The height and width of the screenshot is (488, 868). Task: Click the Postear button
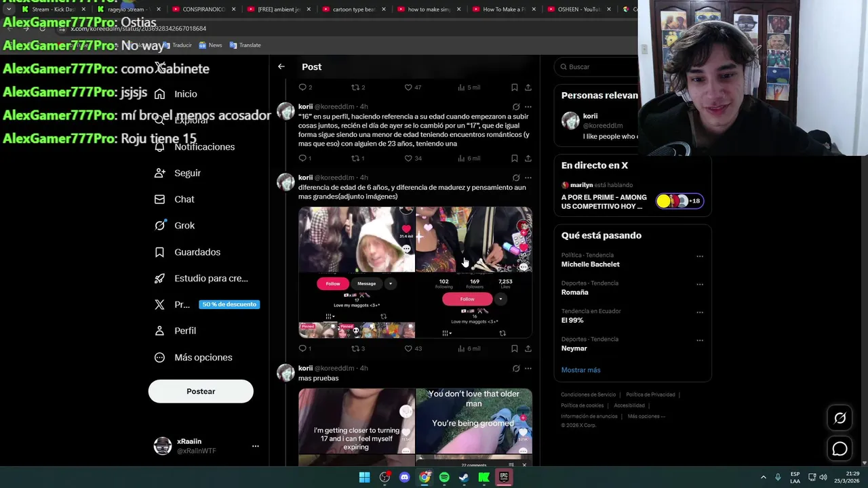[x=201, y=391]
